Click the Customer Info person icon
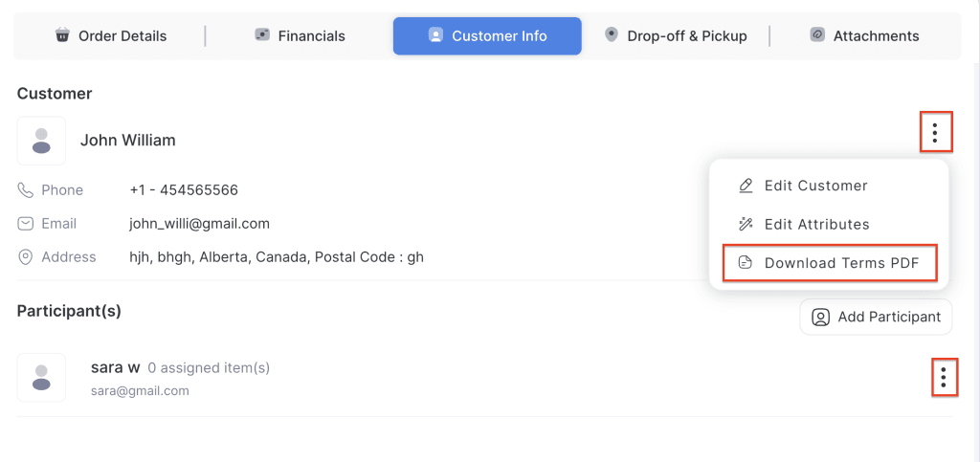The width and height of the screenshot is (980, 462). click(x=435, y=35)
